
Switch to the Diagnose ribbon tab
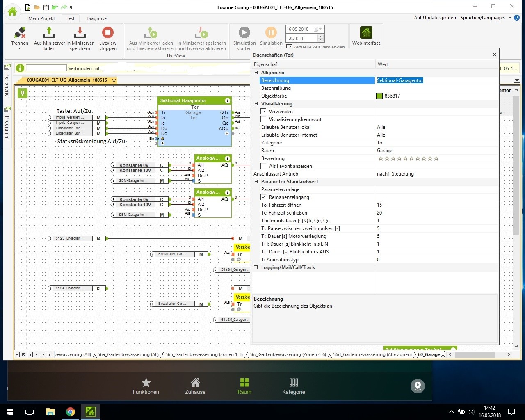(x=96, y=18)
